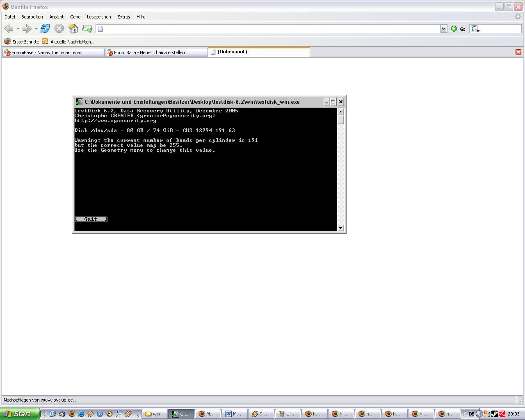
Task: Switch to the TestDisk console taskbar button
Action: click(x=181, y=414)
